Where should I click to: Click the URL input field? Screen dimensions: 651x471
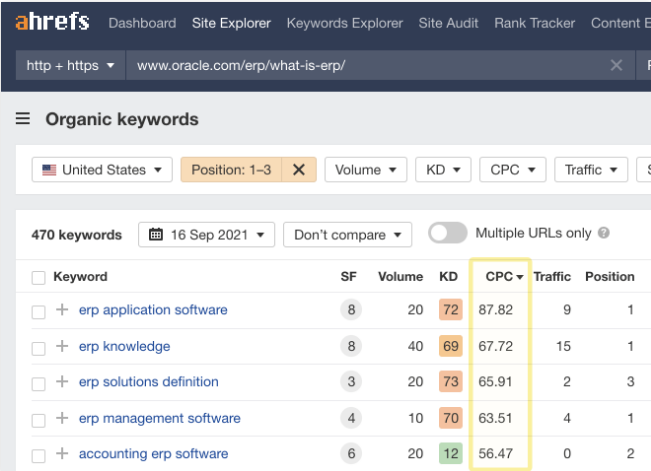coord(380,65)
